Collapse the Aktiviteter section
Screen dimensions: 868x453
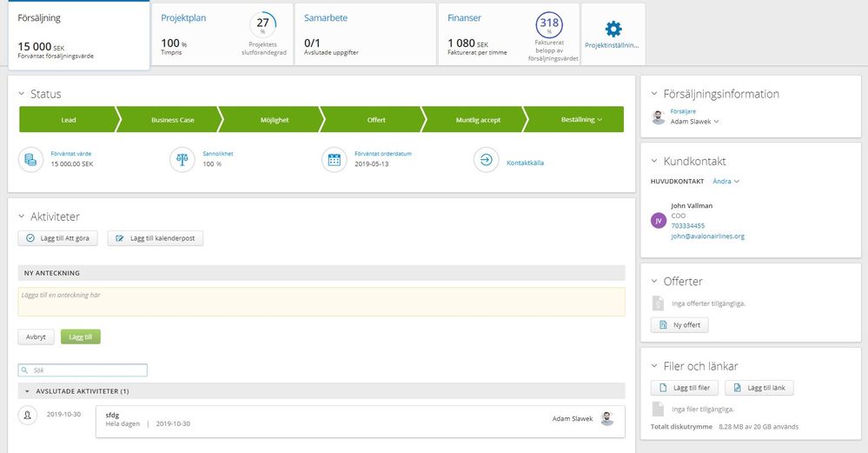[22, 217]
